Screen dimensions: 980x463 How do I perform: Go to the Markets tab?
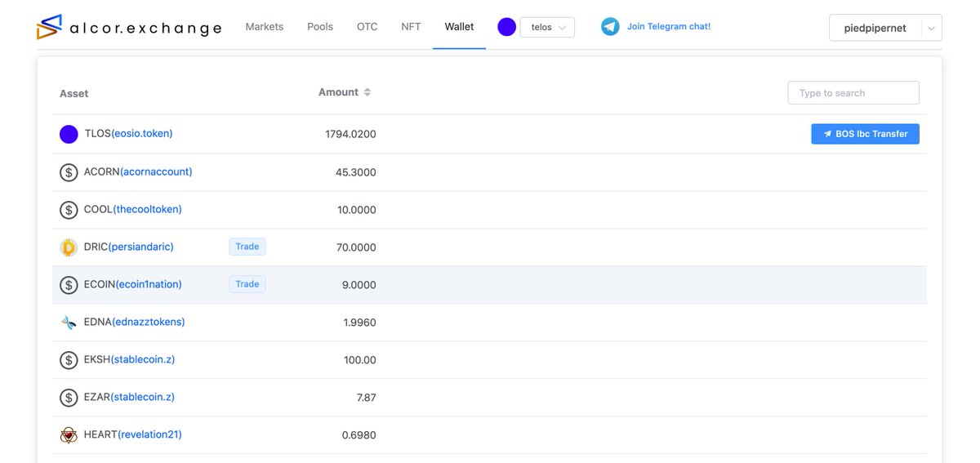[x=265, y=27]
